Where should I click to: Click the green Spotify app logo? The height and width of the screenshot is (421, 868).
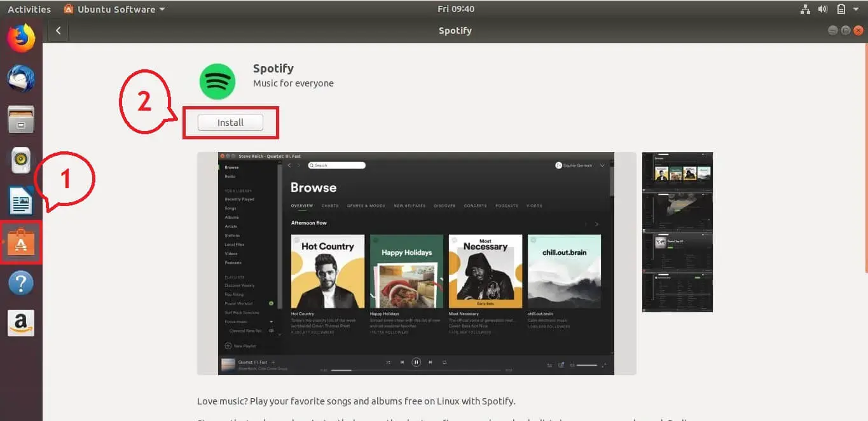[217, 81]
